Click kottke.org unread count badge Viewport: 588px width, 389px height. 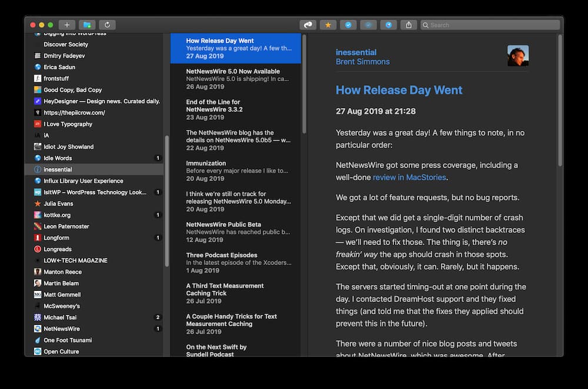point(158,214)
